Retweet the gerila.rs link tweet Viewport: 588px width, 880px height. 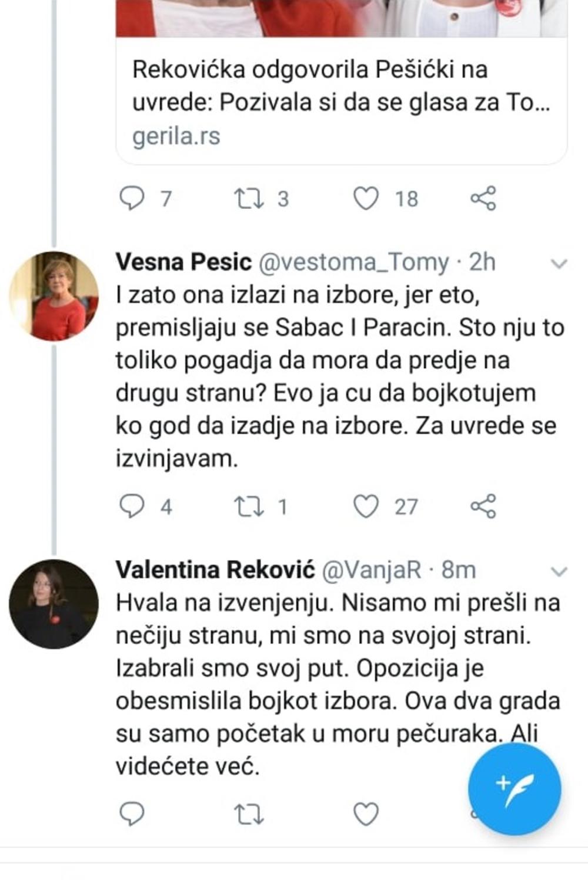click(x=250, y=198)
